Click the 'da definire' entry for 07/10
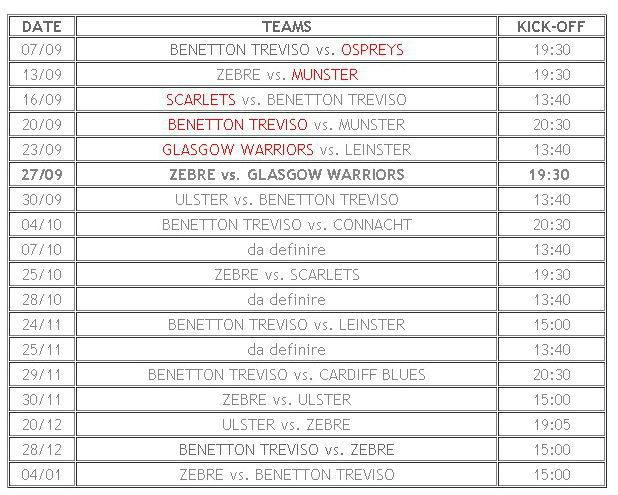This screenshot has height=495, width=618. [286, 249]
